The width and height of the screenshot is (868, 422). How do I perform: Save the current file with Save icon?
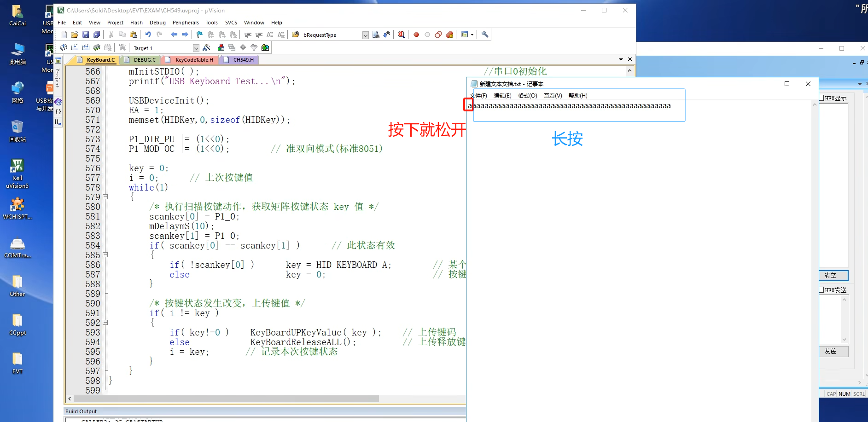[86, 35]
